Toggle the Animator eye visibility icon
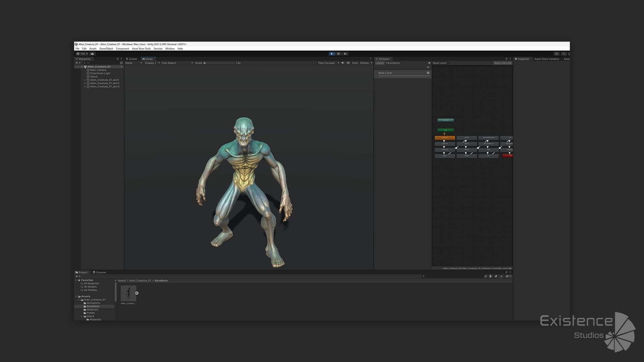Image resolution: width=644 pixels, height=362 pixels. tap(429, 63)
